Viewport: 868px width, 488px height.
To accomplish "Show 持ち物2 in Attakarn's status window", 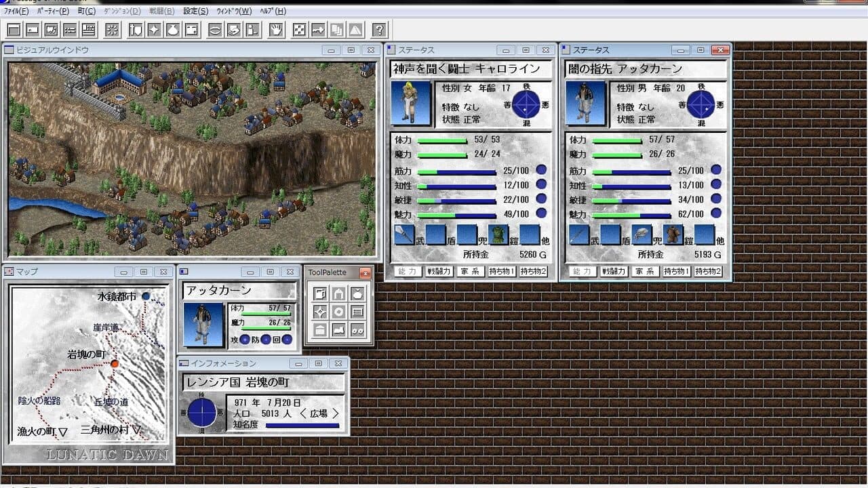I will point(708,271).
